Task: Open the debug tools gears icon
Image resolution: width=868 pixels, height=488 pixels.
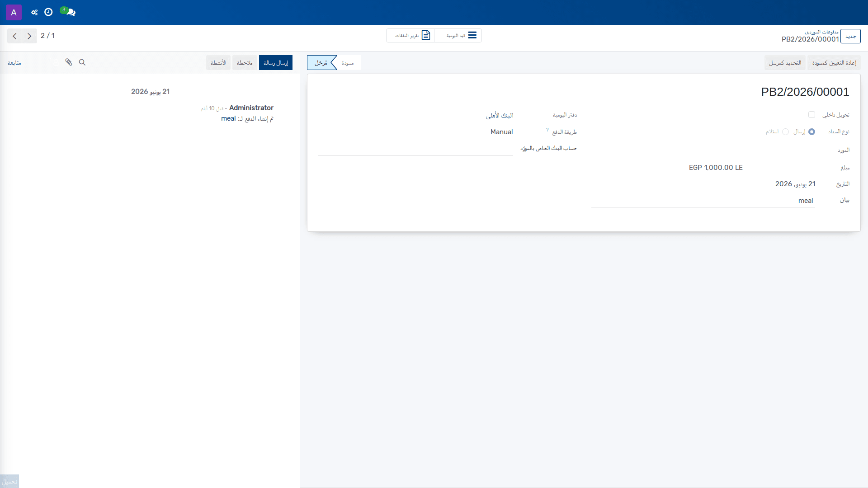Action: 34,12
